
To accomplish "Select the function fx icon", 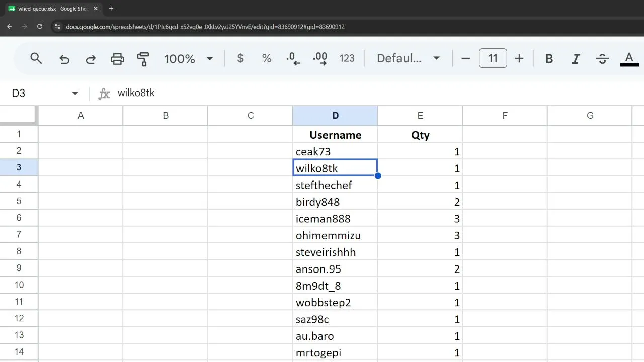I will click(104, 93).
